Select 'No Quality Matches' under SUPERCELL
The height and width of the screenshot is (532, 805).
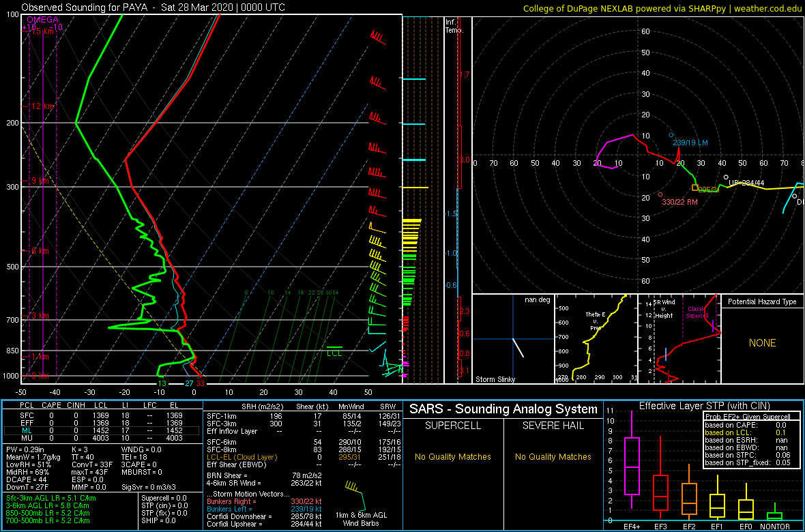pyautogui.click(x=452, y=456)
